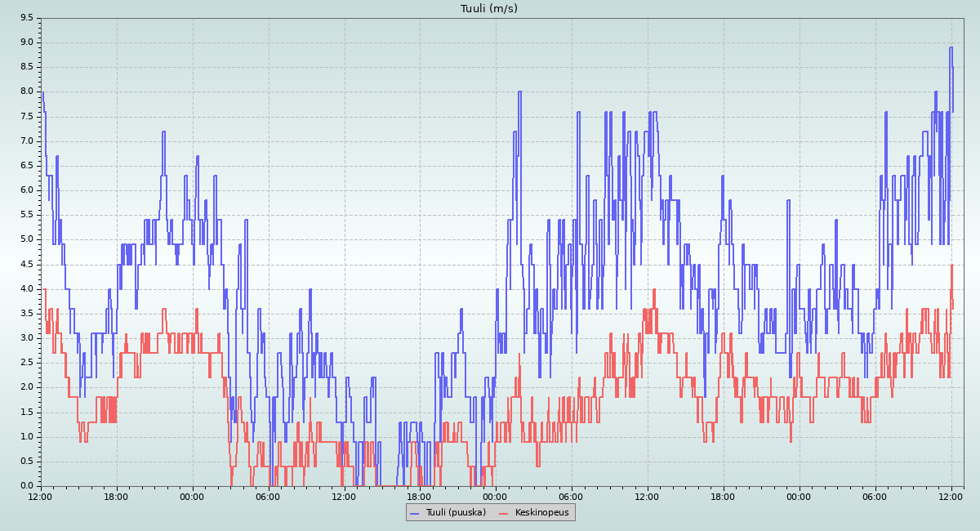Select the 1.0 y-axis tick label
This screenshot has width=980, height=531.
click(26, 436)
